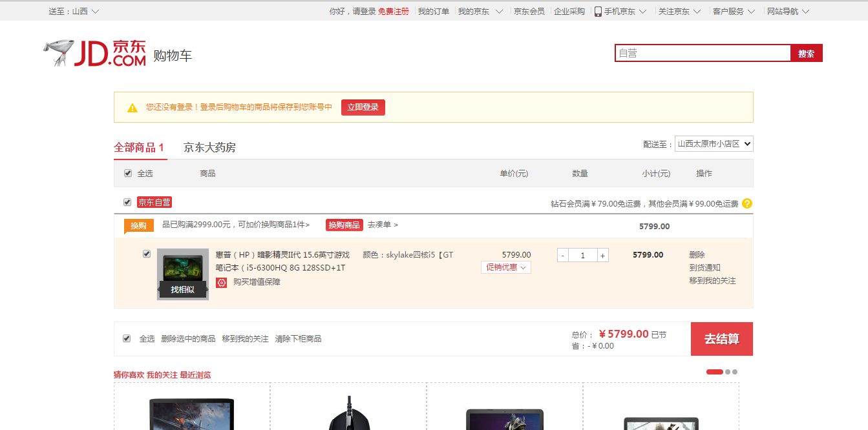This screenshot has width=868, height=430.
Task: Click the 搜索 search button
Action: click(x=807, y=54)
